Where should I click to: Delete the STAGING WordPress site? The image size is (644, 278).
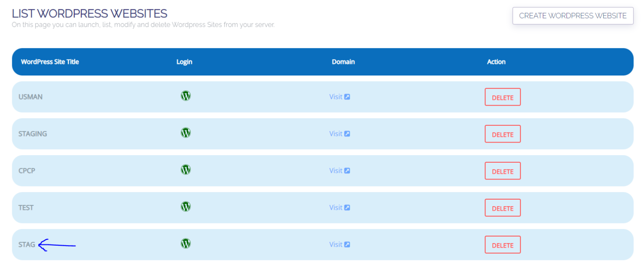[x=502, y=134]
